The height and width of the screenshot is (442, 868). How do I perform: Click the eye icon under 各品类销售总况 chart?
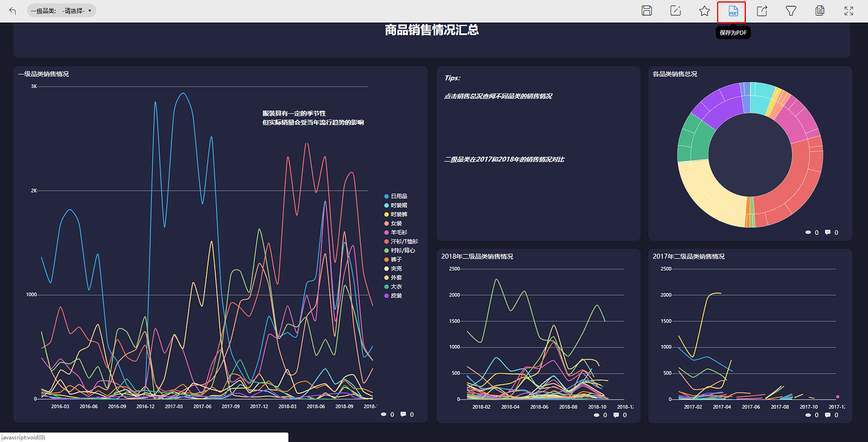(x=808, y=232)
